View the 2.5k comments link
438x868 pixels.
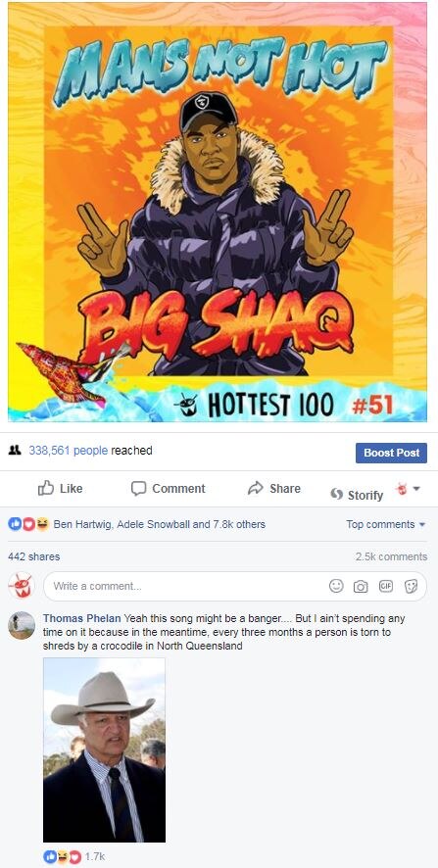[x=392, y=556]
